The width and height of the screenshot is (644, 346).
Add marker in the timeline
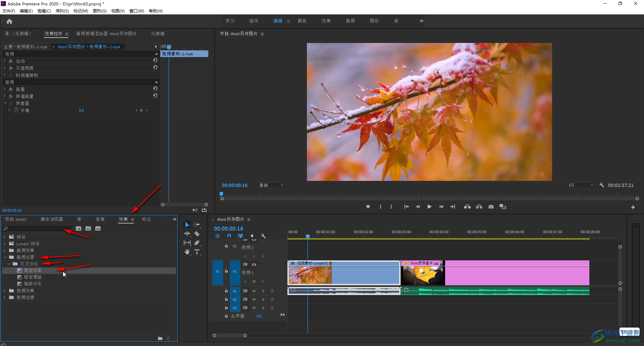tap(252, 236)
